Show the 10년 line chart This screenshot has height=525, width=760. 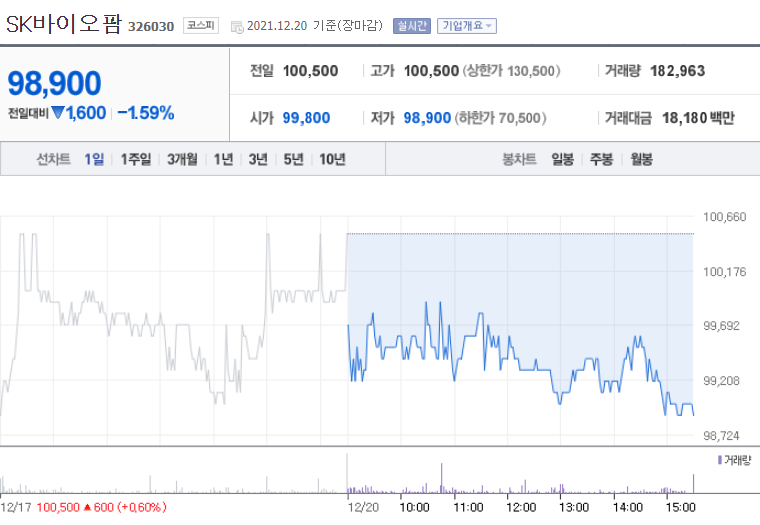[332, 159]
